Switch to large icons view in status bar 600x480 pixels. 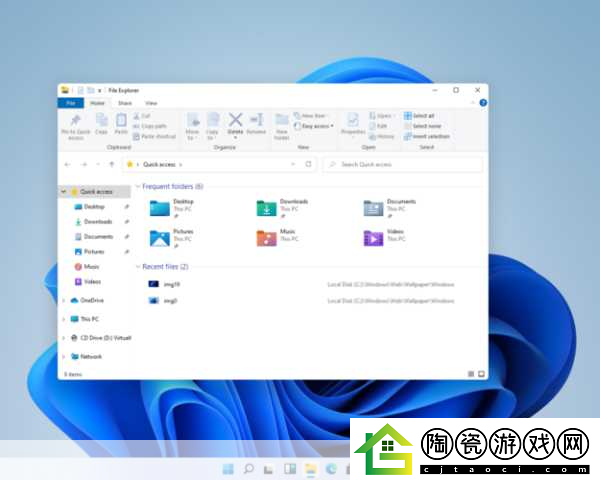click(x=481, y=374)
